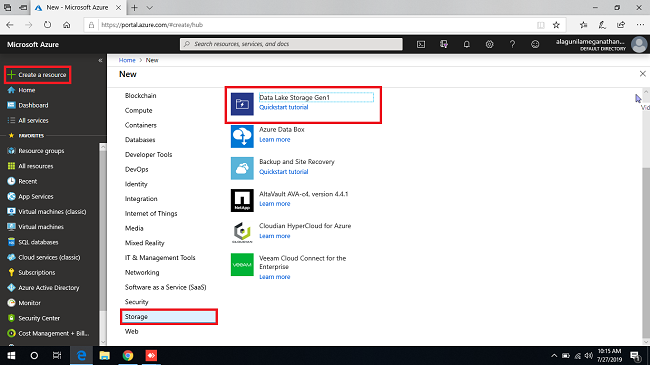The image size is (650, 365).
Task: Select the IT & Management Tools category
Action: [x=160, y=258]
